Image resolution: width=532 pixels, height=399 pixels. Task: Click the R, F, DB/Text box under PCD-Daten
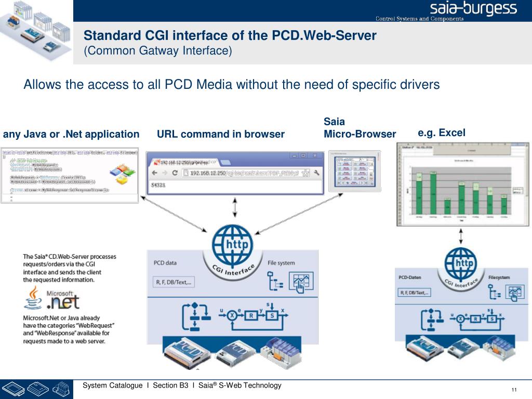coord(414,292)
